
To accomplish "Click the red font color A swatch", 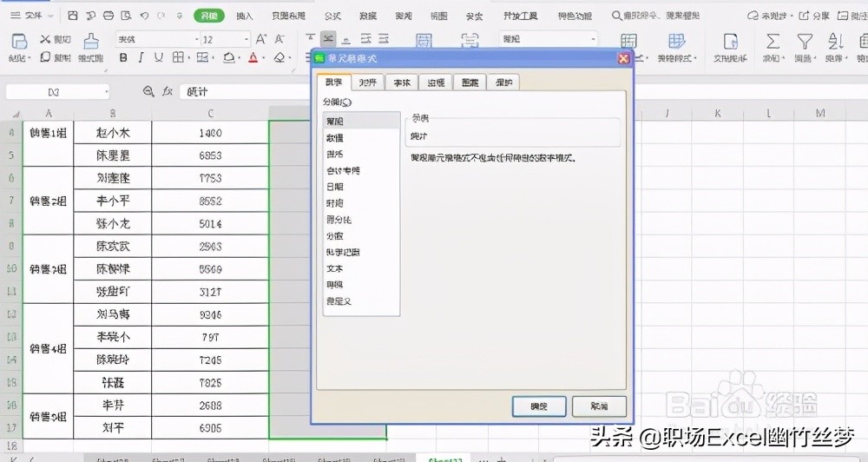I will [253, 57].
